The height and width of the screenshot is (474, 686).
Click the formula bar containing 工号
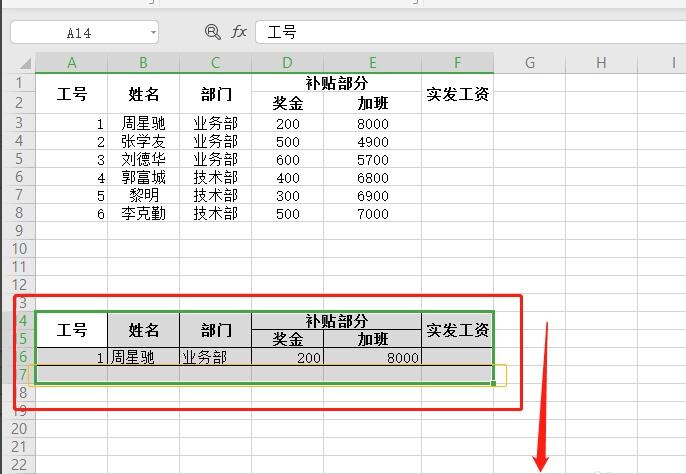click(470, 32)
